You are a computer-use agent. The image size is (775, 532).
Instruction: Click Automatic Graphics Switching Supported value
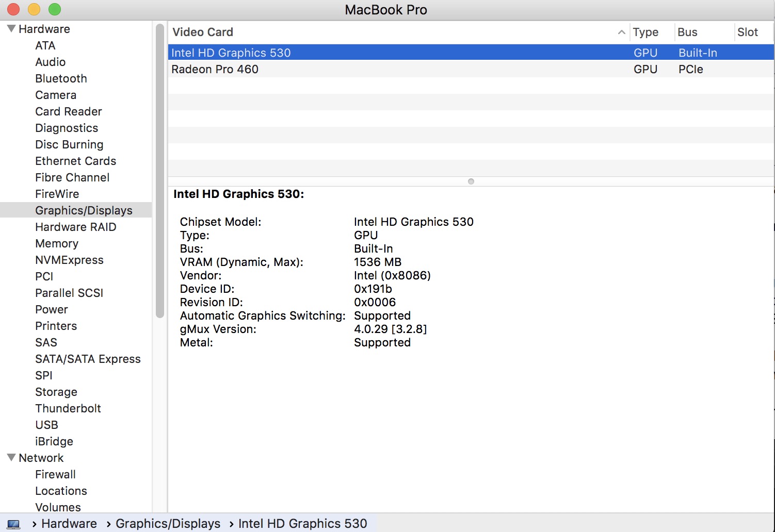click(x=382, y=315)
